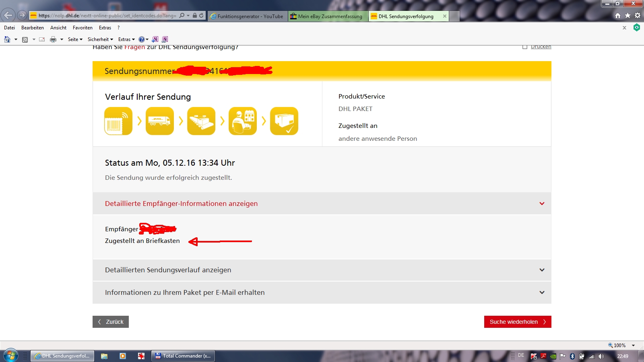This screenshot has width=644, height=362.
Task: Open the browser Home star bar house icon
Action: pyautogui.click(x=618, y=16)
